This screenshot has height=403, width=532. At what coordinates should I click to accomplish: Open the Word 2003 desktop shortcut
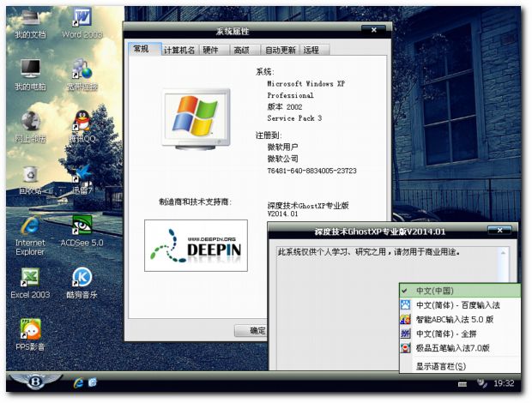pyautogui.click(x=82, y=19)
